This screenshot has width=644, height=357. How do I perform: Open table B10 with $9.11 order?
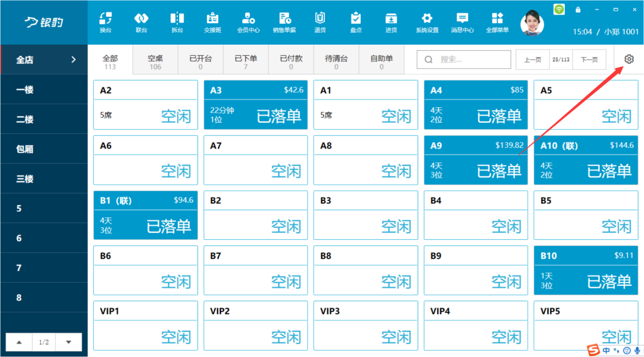586,270
